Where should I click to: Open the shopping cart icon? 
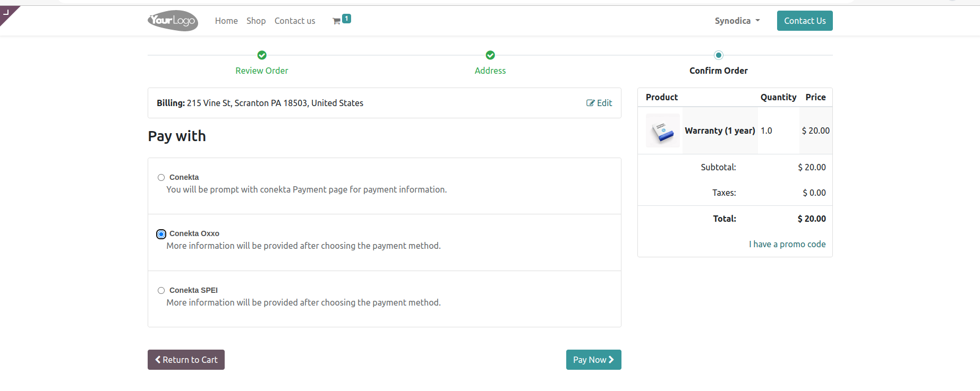coord(336,21)
